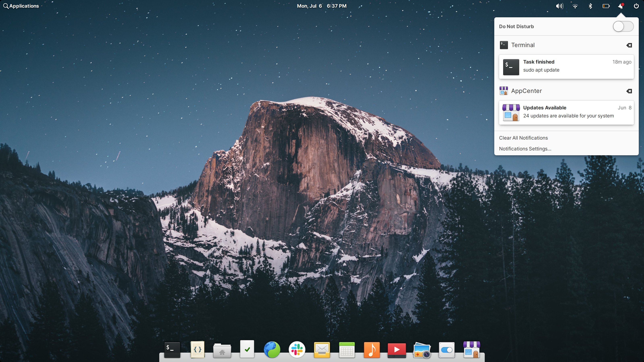Viewport: 644px width, 362px height.
Task: Click the AppCenter notification group header
Action: [x=566, y=91]
